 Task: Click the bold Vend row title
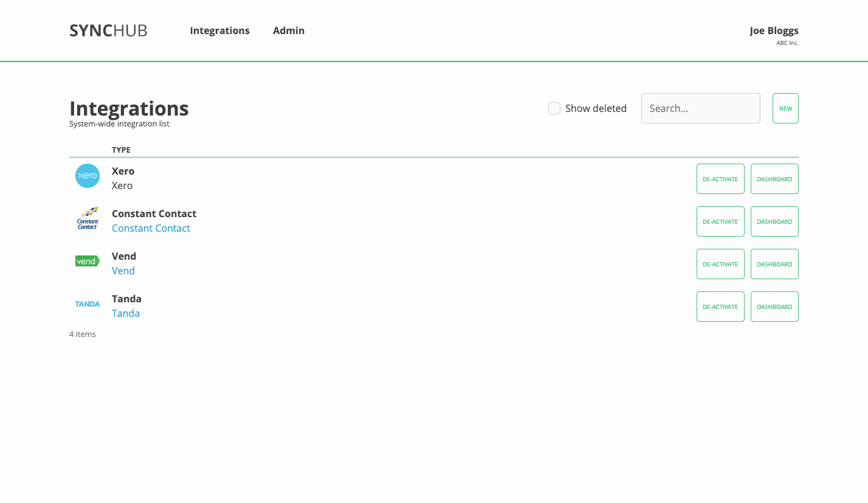click(124, 256)
